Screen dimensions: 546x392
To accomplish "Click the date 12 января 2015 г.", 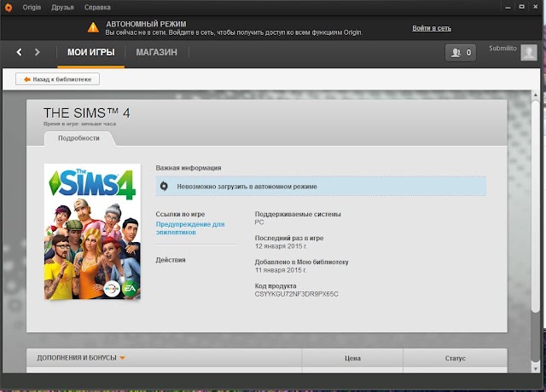I will [x=281, y=246].
